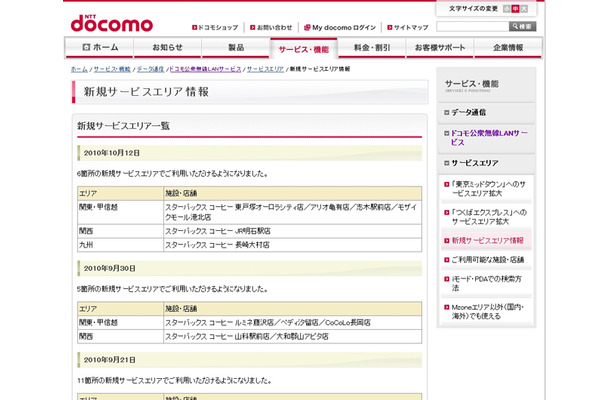Screen dimensions: 610x400
Task: Open the お客様サポート navigation tab
Action: point(440,47)
